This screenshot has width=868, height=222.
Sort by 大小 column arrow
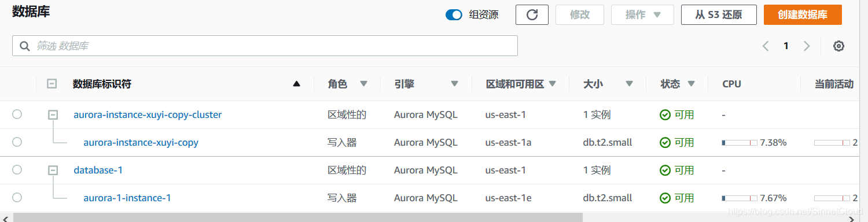(x=629, y=84)
